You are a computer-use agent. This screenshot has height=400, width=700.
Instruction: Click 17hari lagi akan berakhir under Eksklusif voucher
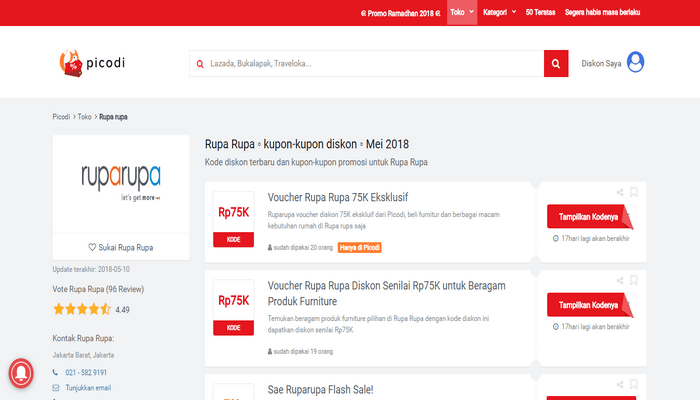point(595,238)
